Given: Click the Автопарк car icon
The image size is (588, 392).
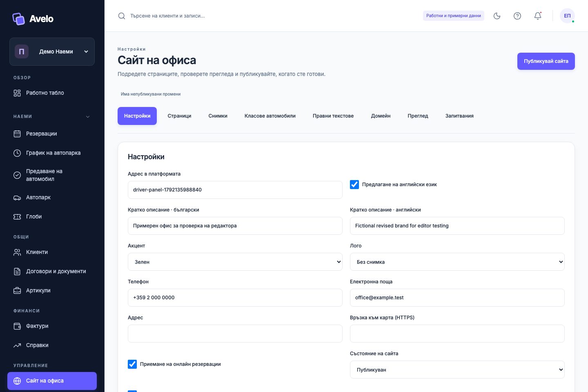Looking at the screenshot, I should (17, 198).
